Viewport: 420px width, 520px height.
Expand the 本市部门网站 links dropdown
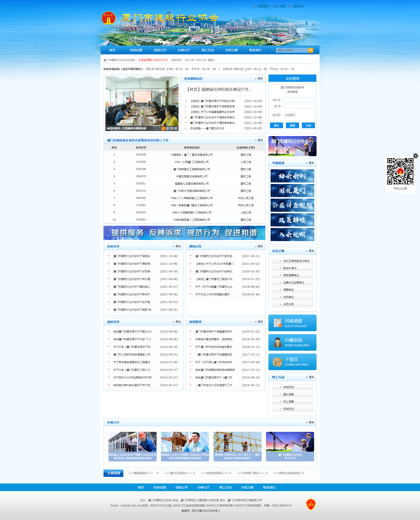click(x=252, y=473)
